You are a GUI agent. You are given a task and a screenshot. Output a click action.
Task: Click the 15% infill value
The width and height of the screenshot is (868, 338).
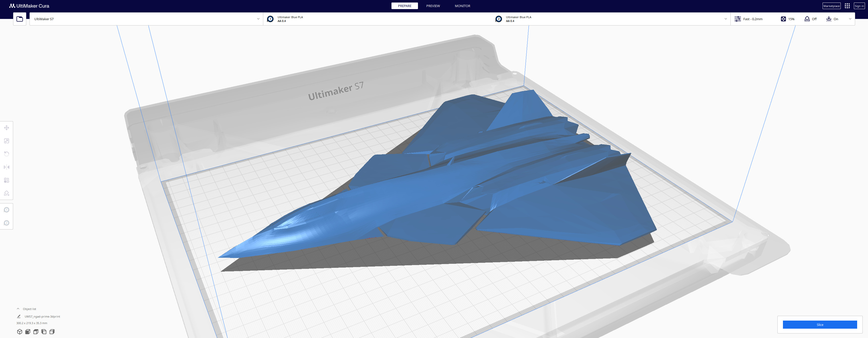(x=791, y=19)
